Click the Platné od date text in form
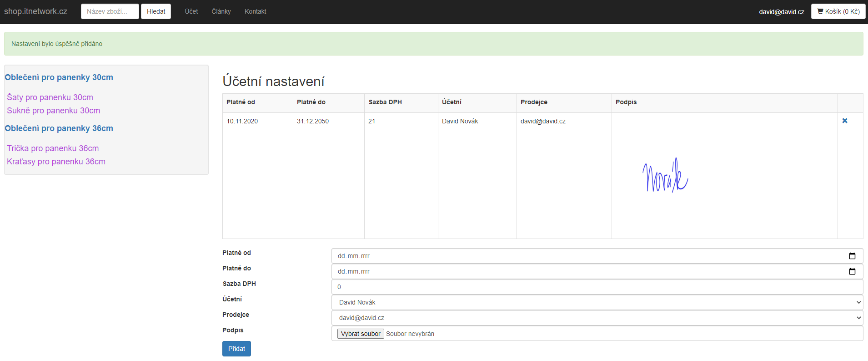Screen dimensions: 868x361 (354, 256)
